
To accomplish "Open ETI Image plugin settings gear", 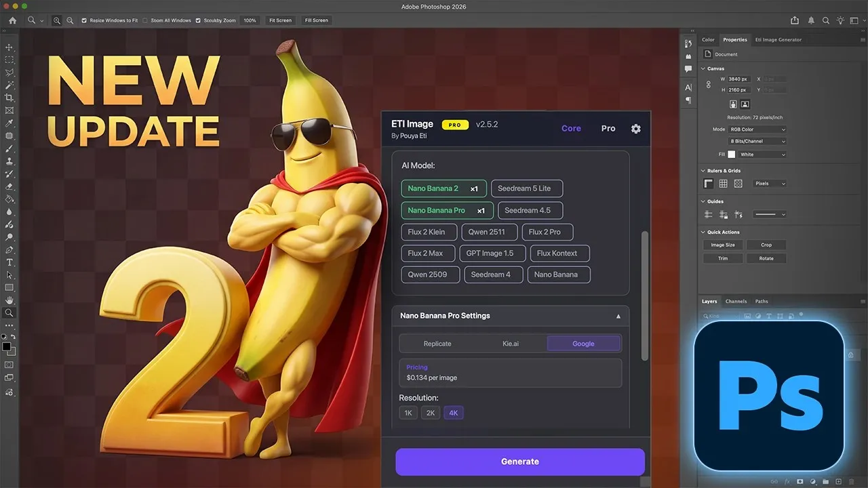I will tap(635, 128).
